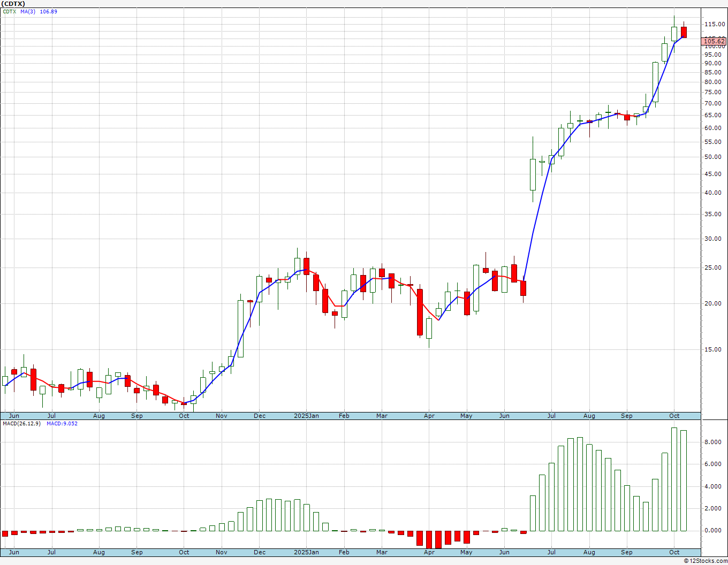Screen dimensions: 728x565
Task: Click the MA(3) indicator label
Action: [x=28, y=11]
